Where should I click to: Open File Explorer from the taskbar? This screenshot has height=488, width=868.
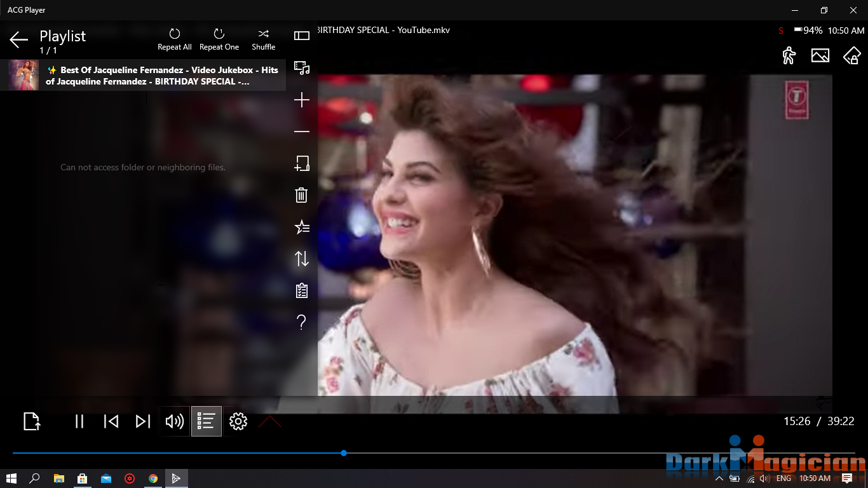59,478
